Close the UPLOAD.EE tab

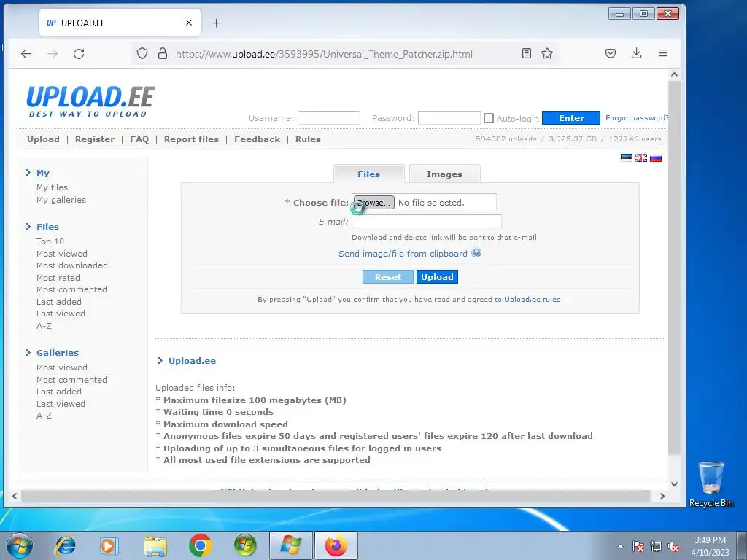point(189,23)
